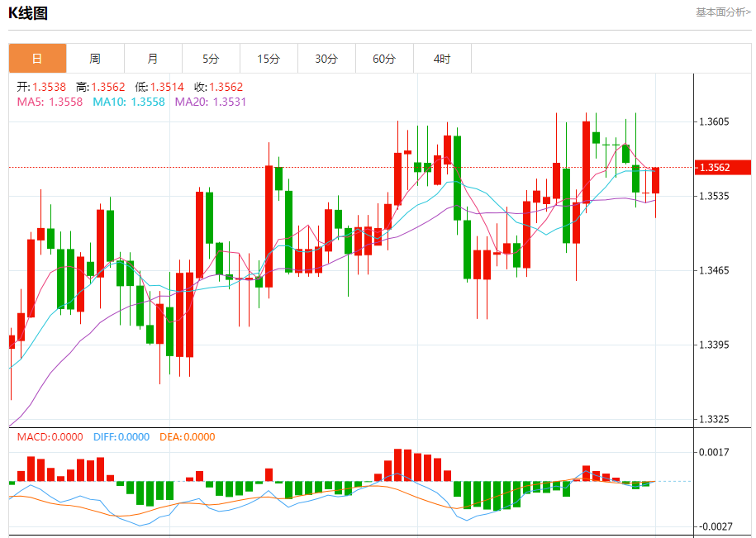Click the MA20: 1.3531 label
Image resolution: width=756 pixels, height=538 pixels.
[x=211, y=102]
